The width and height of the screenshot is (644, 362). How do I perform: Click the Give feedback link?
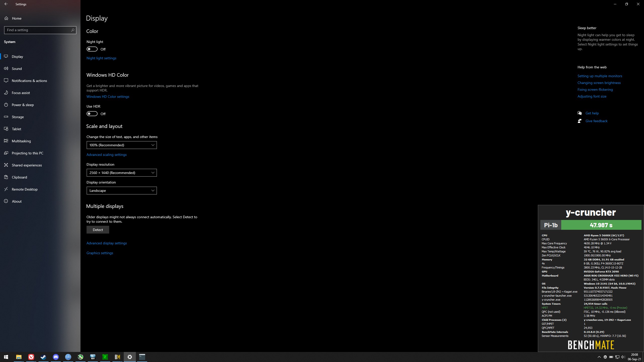tap(596, 121)
